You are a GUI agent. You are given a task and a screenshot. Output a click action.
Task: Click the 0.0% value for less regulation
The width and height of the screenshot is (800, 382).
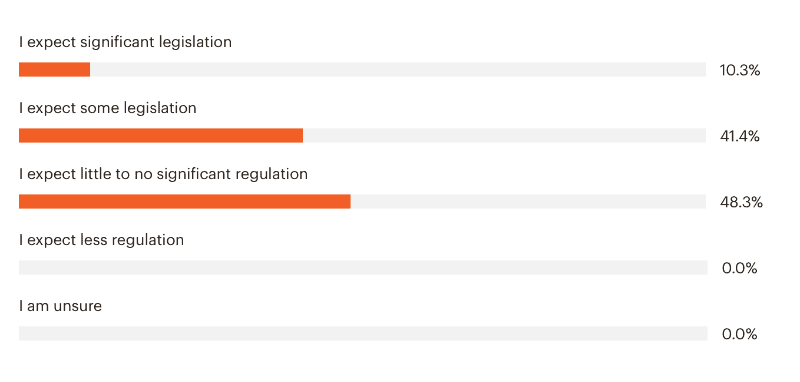(739, 269)
